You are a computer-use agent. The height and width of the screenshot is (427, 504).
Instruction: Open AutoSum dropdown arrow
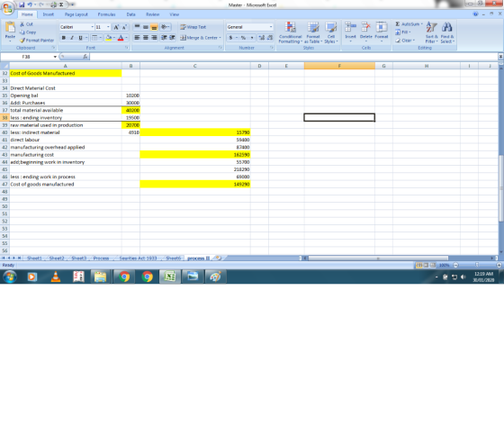point(422,24)
